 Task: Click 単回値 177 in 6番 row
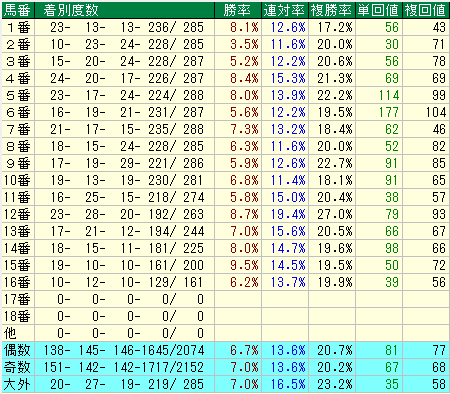point(389,112)
